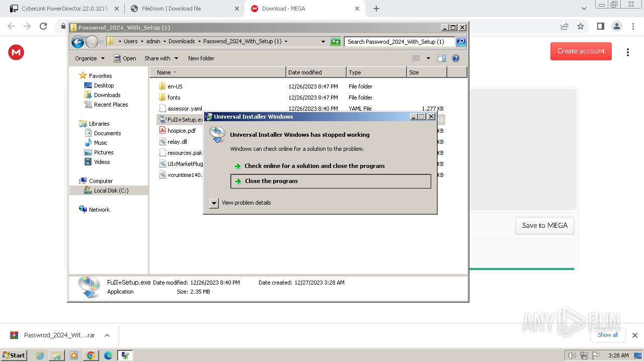
Task: Open the Share with menu
Action: pyautogui.click(x=161, y=58)
